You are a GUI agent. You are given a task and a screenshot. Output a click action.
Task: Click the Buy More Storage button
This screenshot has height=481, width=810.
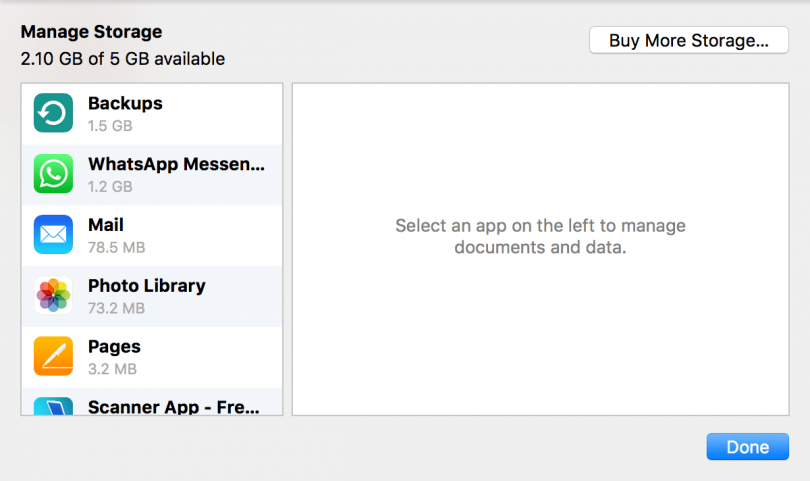tap(689, 41)
